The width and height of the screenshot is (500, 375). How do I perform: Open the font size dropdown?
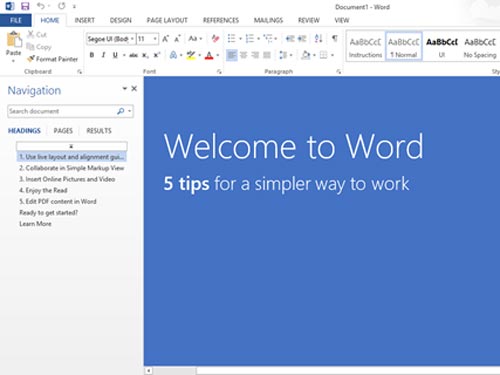[155, 39]
